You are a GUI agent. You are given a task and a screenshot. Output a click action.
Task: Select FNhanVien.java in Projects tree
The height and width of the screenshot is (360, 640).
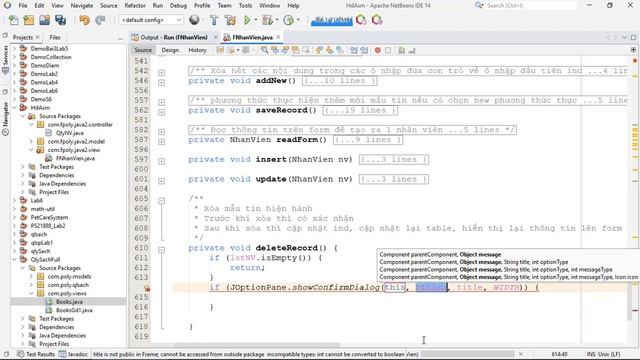pos(75,158)
